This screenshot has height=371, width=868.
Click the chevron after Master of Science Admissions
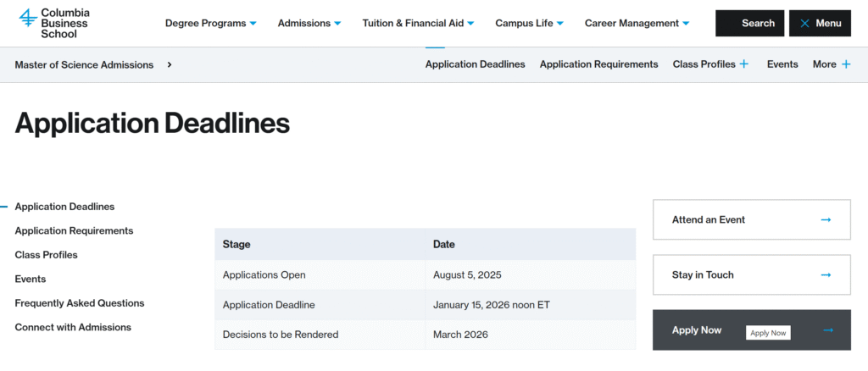pyautogui.click(x=170, y=64)
